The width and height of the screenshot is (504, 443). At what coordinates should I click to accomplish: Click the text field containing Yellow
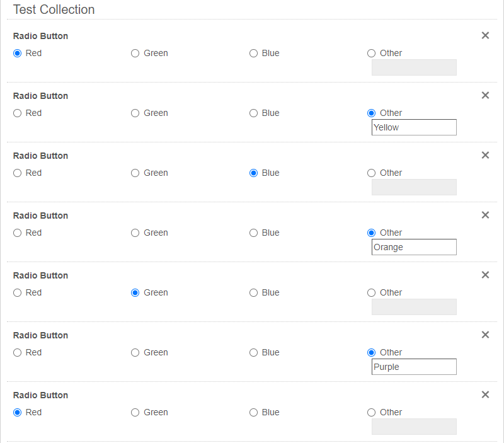point(414,127)
